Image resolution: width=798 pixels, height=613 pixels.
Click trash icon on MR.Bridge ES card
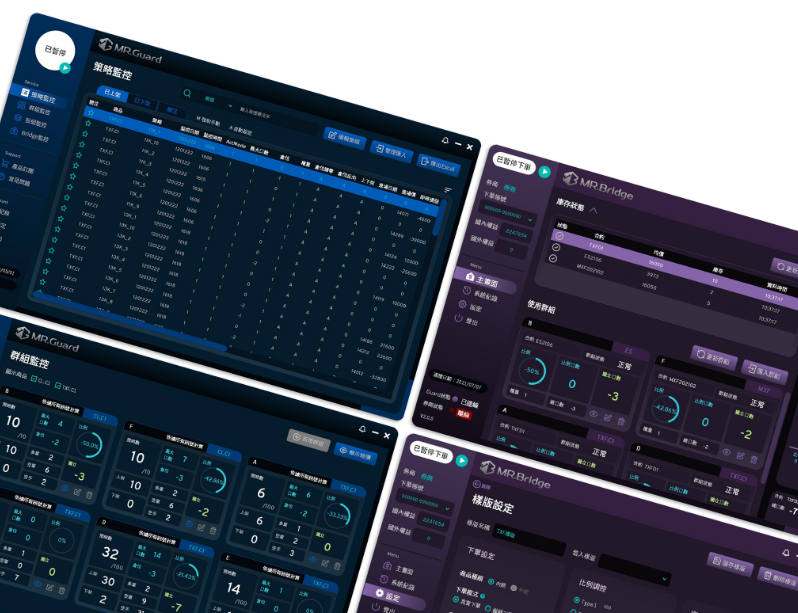click(x=621, y=421)
